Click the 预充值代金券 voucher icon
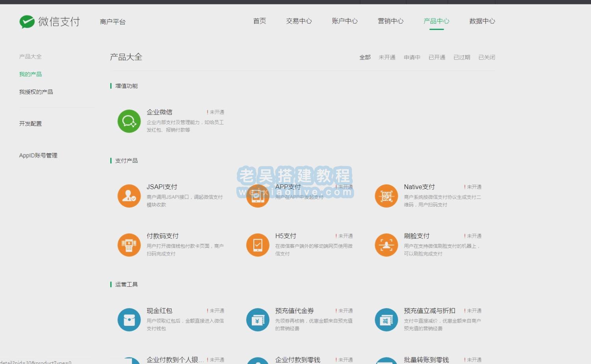This screenshot has width=591, height=364. pyautogui.click(x=257, y=319)
